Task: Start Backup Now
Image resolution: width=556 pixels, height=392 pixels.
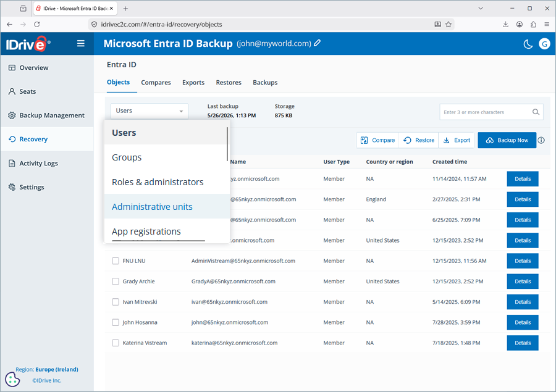Action: [507, 140]
